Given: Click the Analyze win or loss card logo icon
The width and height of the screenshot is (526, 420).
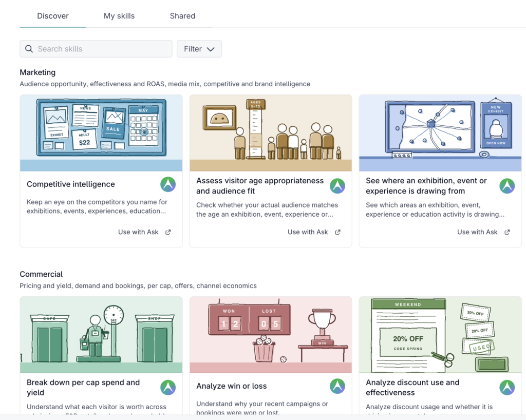Looking at the screenshot, I should [337, 386].
